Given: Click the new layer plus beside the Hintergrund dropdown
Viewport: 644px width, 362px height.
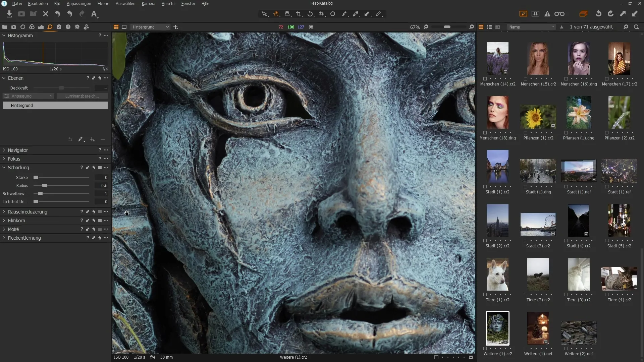Looking at the screenshot, I should point(175,27).
